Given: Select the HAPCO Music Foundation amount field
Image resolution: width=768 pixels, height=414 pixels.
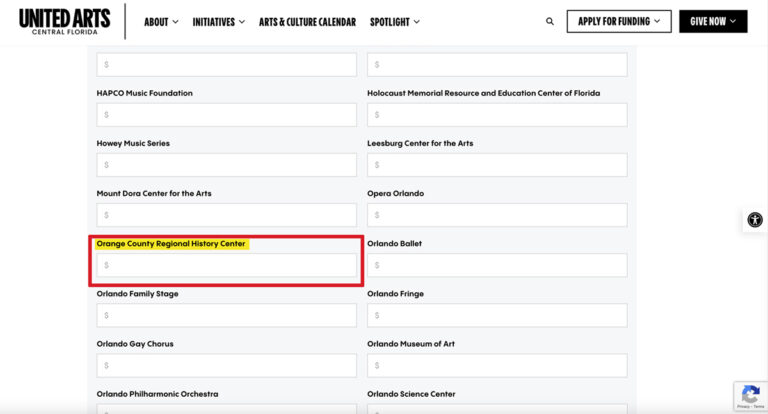Looking at the screenshot, I should pos(226,115).
